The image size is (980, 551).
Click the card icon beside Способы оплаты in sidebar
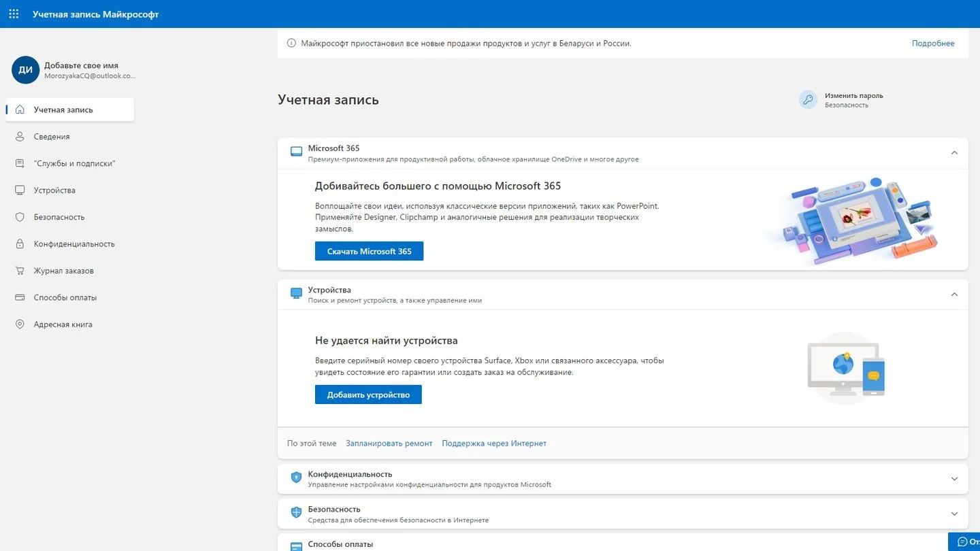[20, 298]
